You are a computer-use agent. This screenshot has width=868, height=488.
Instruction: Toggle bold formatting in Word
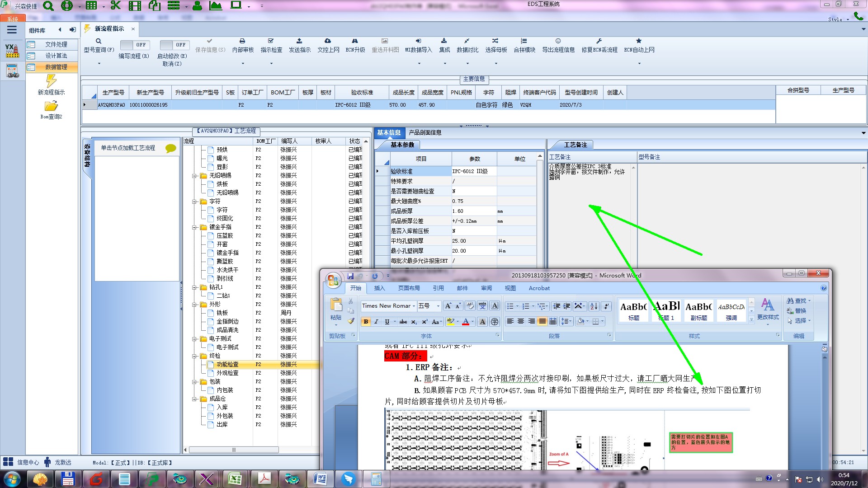click(x=366, y=322)
